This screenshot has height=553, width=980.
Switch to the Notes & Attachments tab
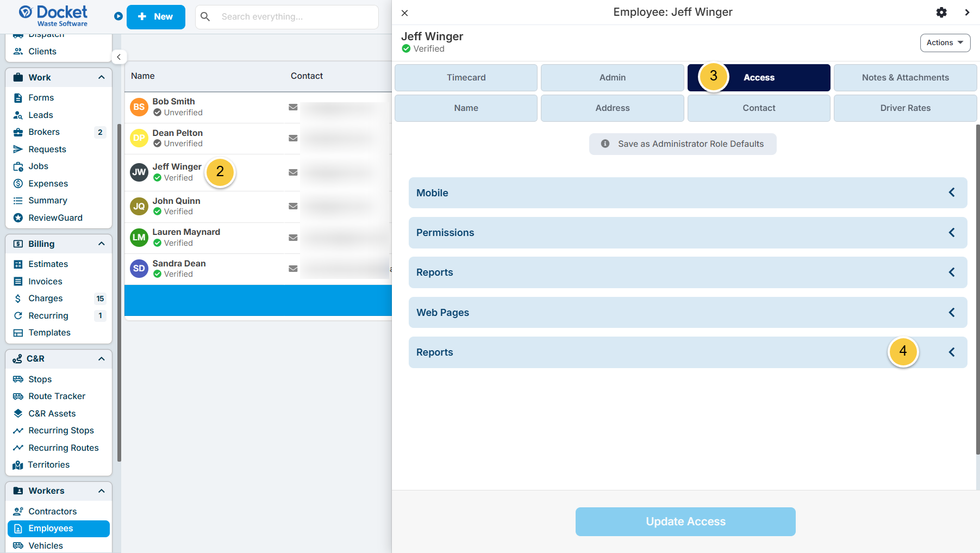(905, 78)
